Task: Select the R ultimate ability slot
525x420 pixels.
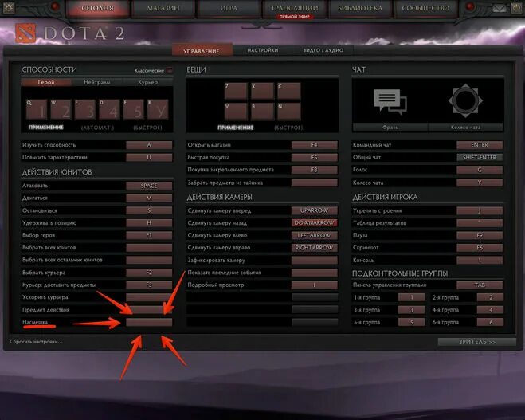Action: coord(158,109)
